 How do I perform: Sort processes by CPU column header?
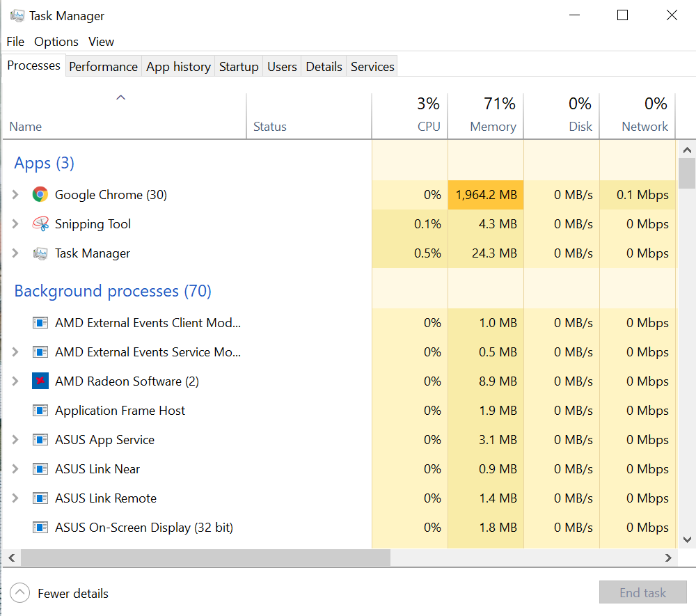point(429,127)
